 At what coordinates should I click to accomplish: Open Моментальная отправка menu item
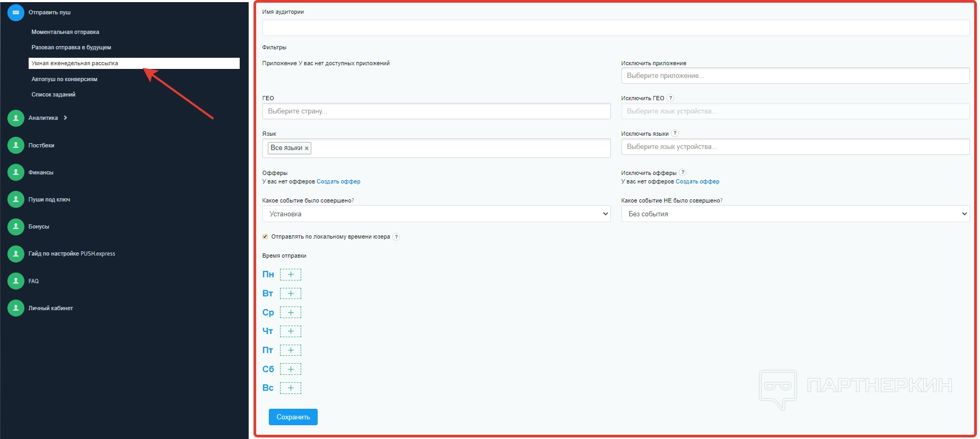click(65, 32)
